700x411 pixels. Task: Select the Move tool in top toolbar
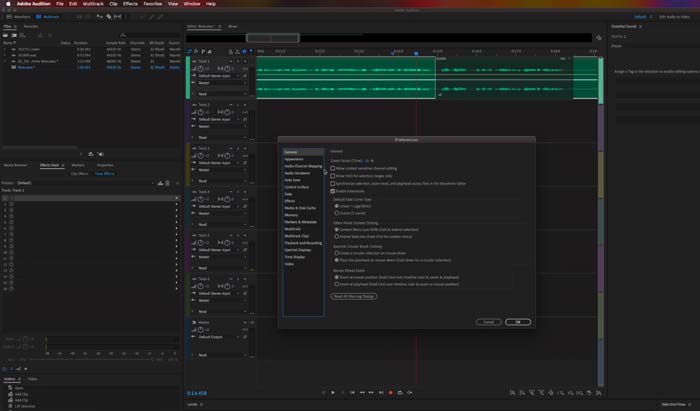pos(100,17)
